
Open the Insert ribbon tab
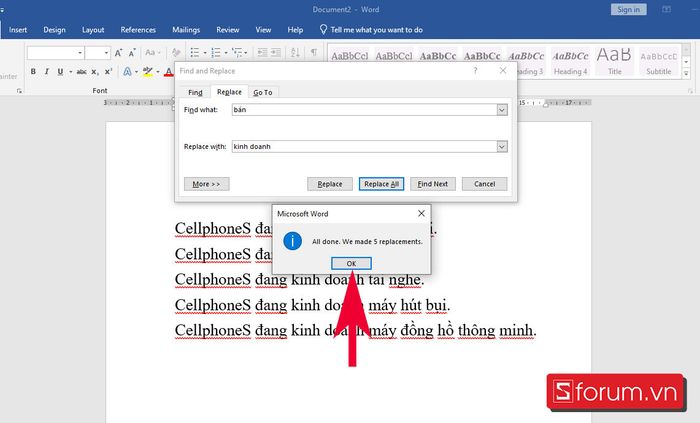tap(18, 30)
